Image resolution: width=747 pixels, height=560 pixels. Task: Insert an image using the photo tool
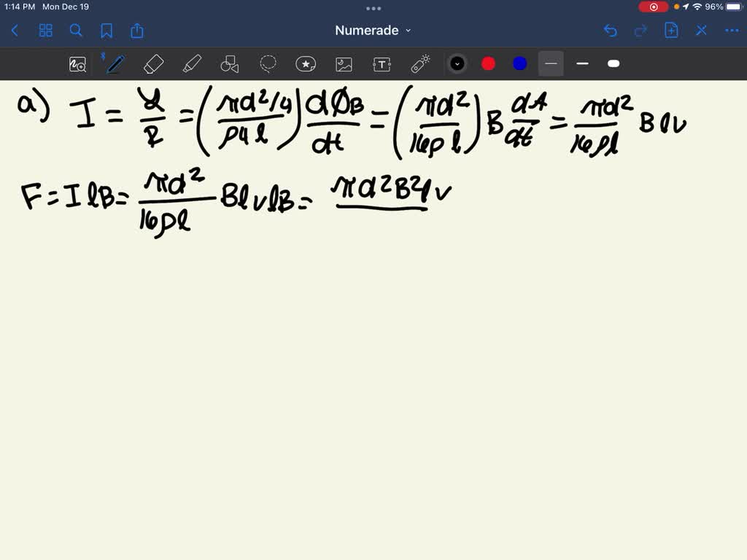pos(344,64)
